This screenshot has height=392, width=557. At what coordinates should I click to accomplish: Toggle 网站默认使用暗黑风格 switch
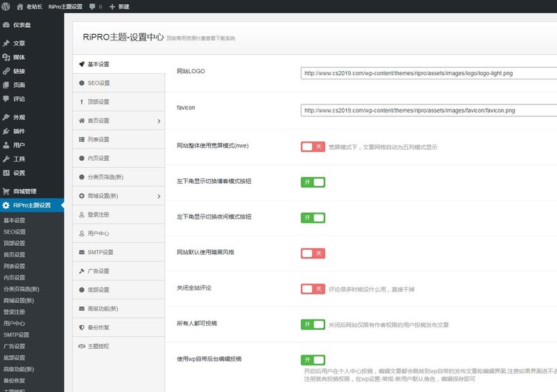coord(313,253)
